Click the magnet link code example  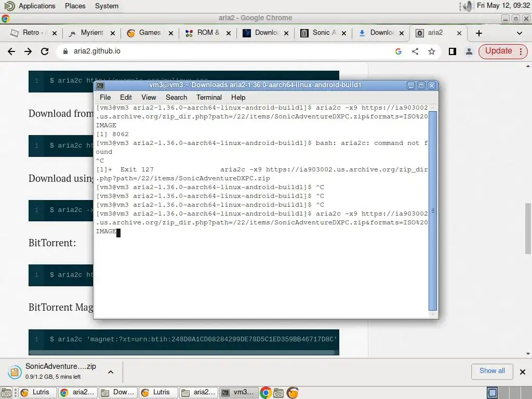[x=193, y=339]
